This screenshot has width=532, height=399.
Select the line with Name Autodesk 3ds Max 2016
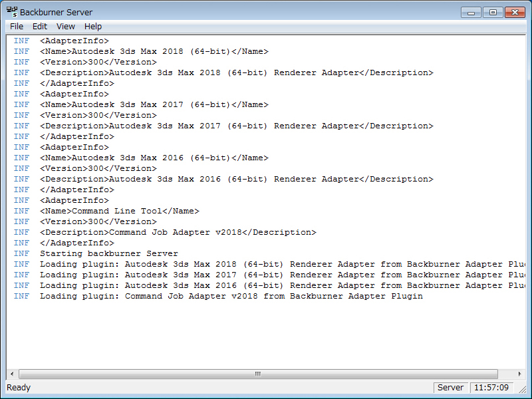tap(154, 158)
